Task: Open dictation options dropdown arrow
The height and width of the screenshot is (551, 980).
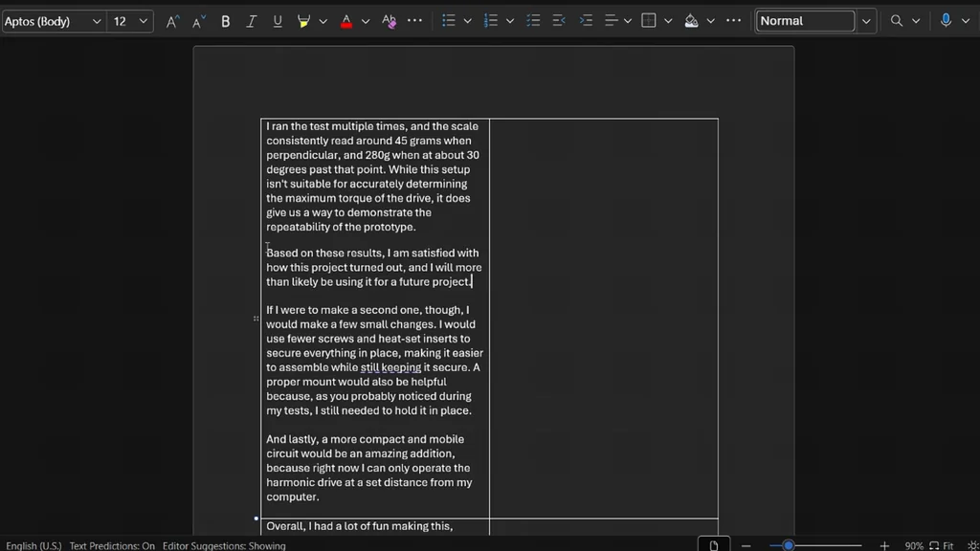Action: (966, 21)
